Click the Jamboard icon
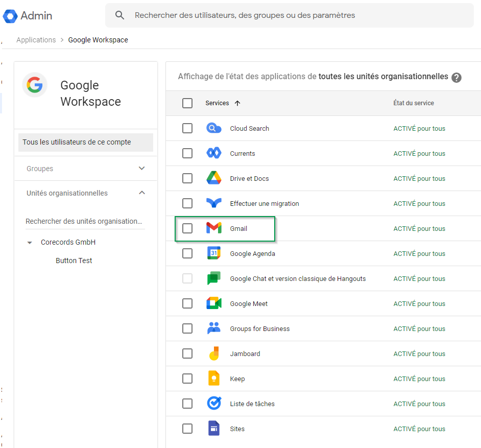Viewport: 481px width, 448px height. pos(213,353)
